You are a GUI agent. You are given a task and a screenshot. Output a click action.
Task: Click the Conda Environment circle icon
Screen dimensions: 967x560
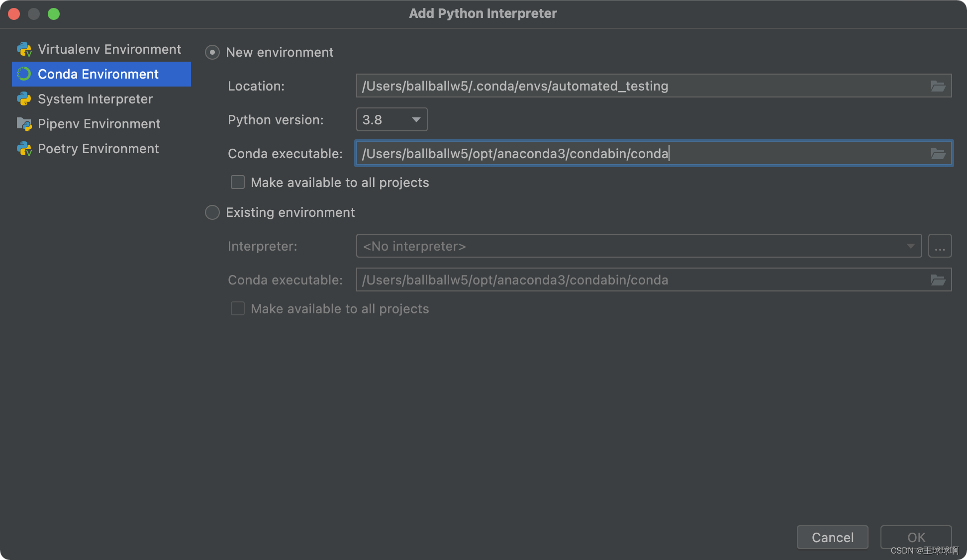[x=24, y=74]
